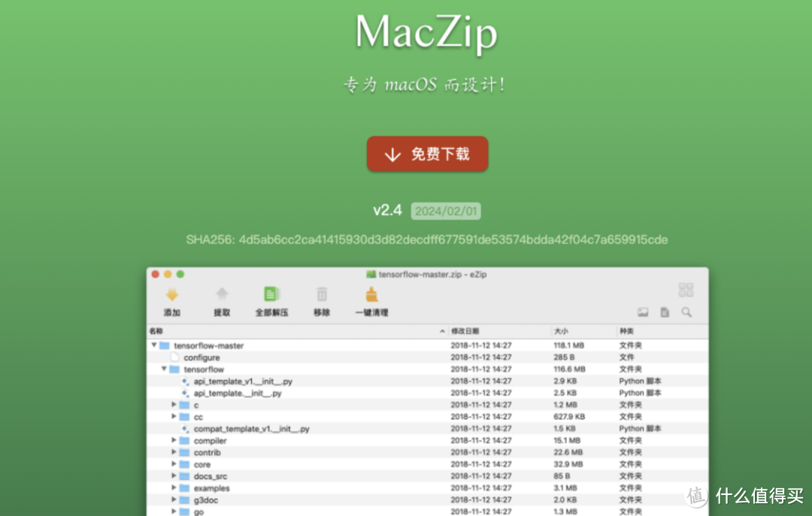This screenshot has width=812, height=516.
Task: Select the configure file row
Action: 427,357
